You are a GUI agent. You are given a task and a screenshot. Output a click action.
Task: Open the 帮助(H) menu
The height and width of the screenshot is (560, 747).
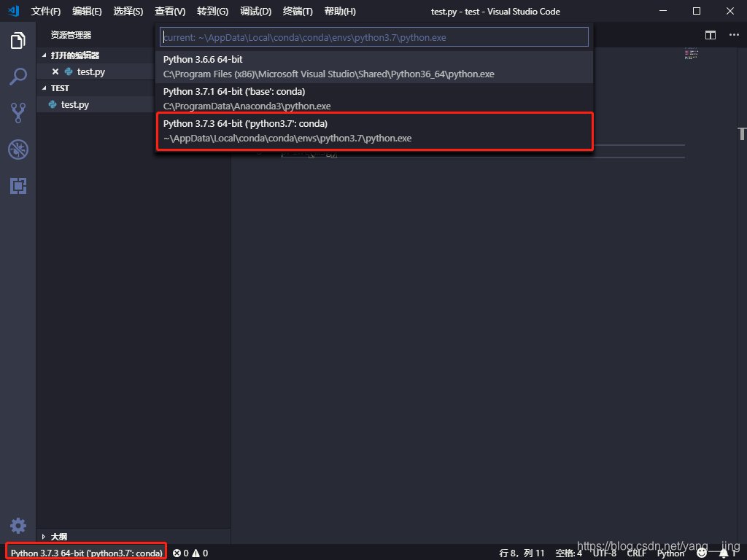(340, 12)
